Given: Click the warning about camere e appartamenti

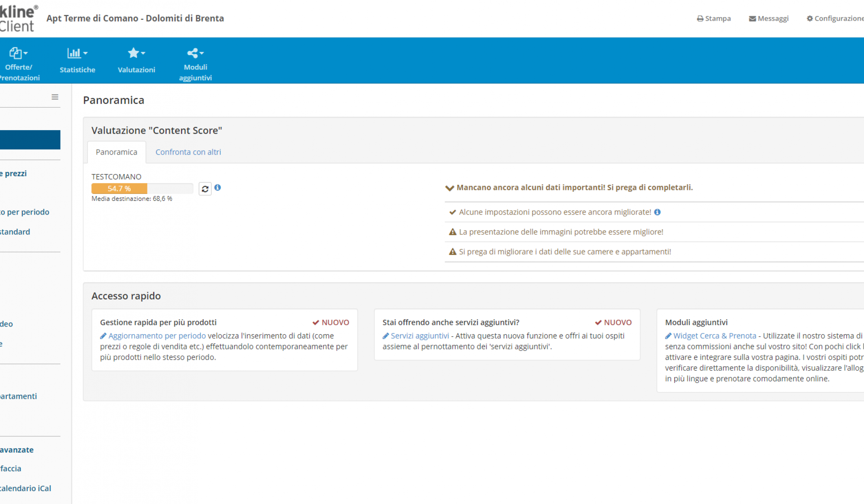Looking at the screenshot, I should tap(564, 252).
